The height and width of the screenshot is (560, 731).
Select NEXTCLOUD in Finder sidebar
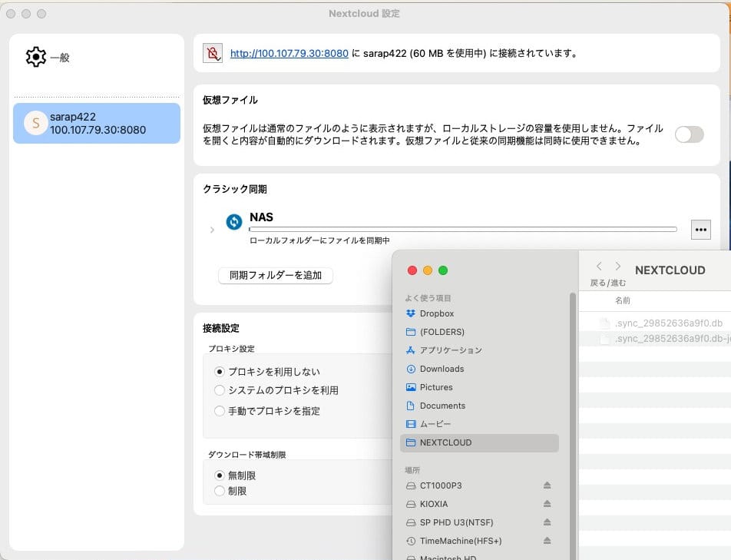(479, 442)
